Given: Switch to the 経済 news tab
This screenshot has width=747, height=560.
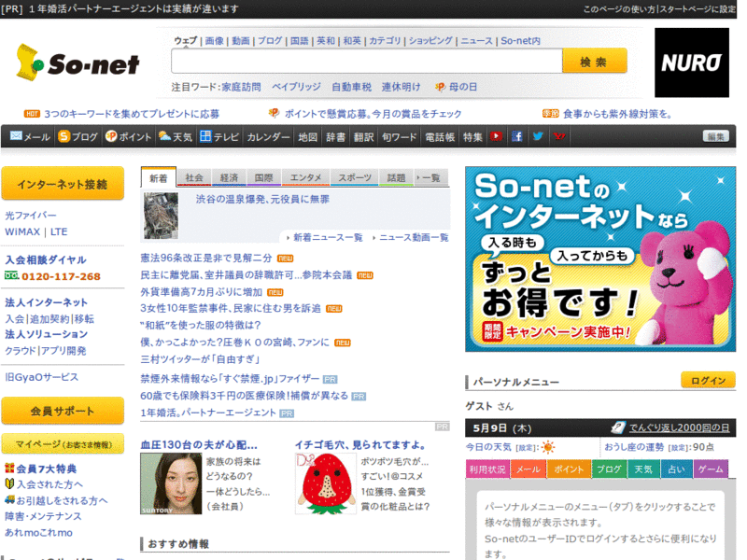Looking at the screenshot, I should point(229,177).
